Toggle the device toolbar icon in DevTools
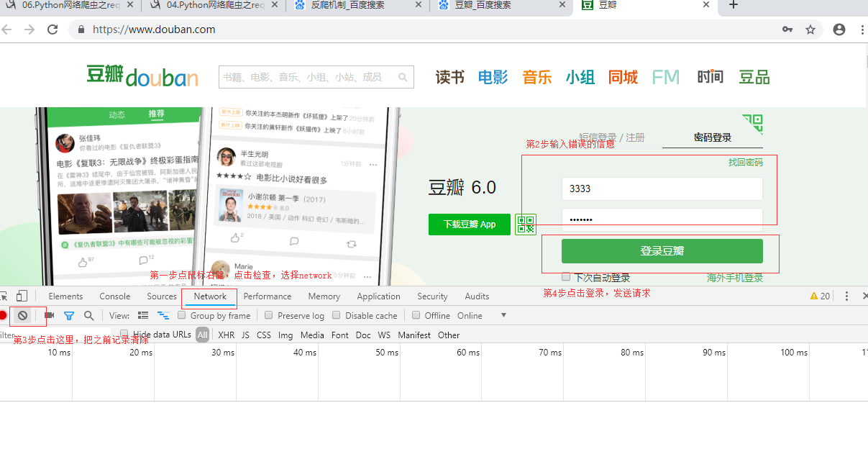 coord(22,296)
